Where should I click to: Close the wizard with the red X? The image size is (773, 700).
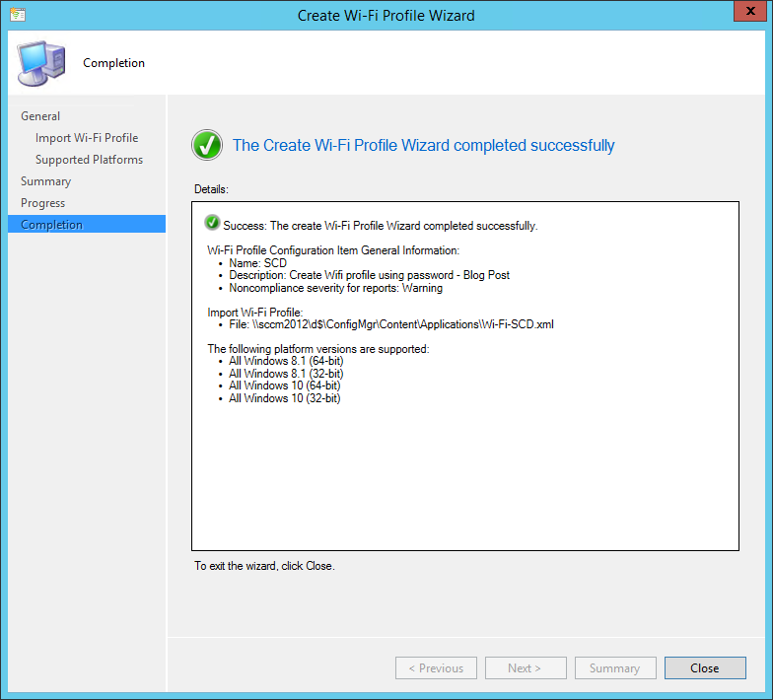tap(749, 11)
